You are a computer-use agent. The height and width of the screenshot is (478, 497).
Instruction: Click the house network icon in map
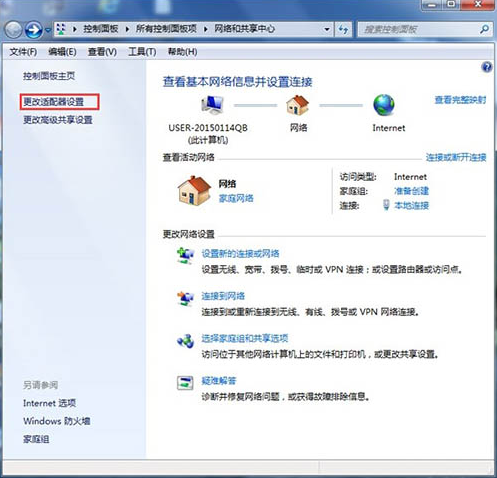click(x=298, y=105)
